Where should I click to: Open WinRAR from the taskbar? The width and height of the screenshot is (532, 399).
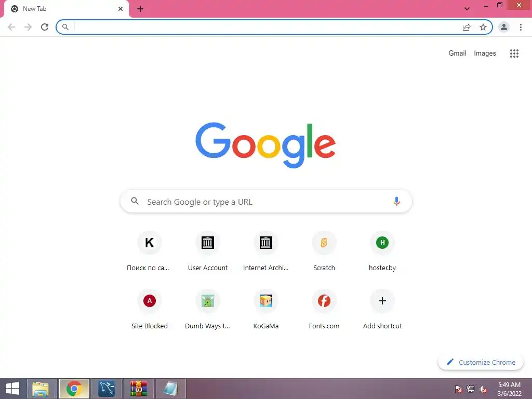tap(138, 389)
